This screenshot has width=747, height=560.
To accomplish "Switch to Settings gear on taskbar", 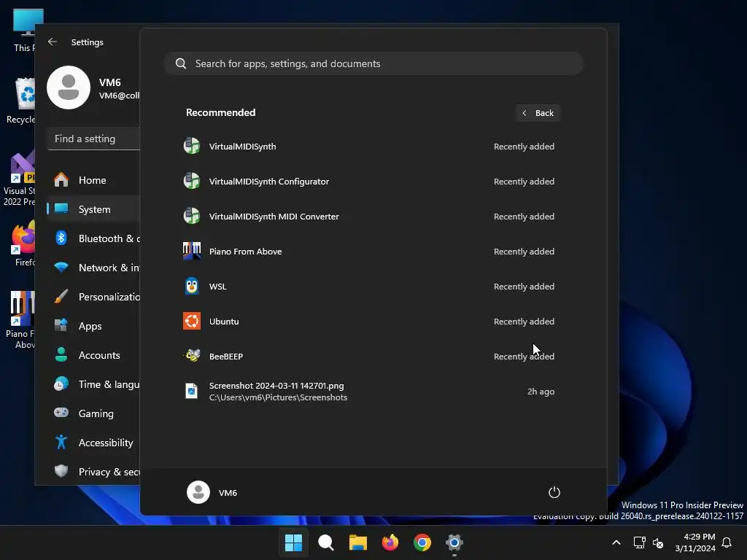I will [x=454, y=542].
